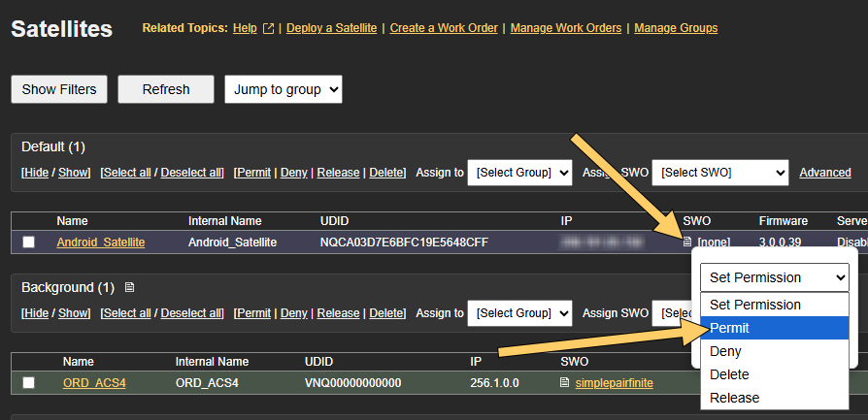Choose Deny from the permission list
The height and width of the screenshot is (420, 868).
coord(725,351)
